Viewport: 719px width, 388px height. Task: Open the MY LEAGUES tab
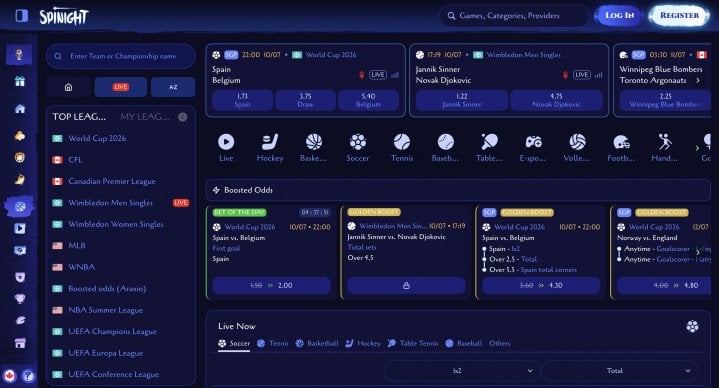(x=144, y=116)
